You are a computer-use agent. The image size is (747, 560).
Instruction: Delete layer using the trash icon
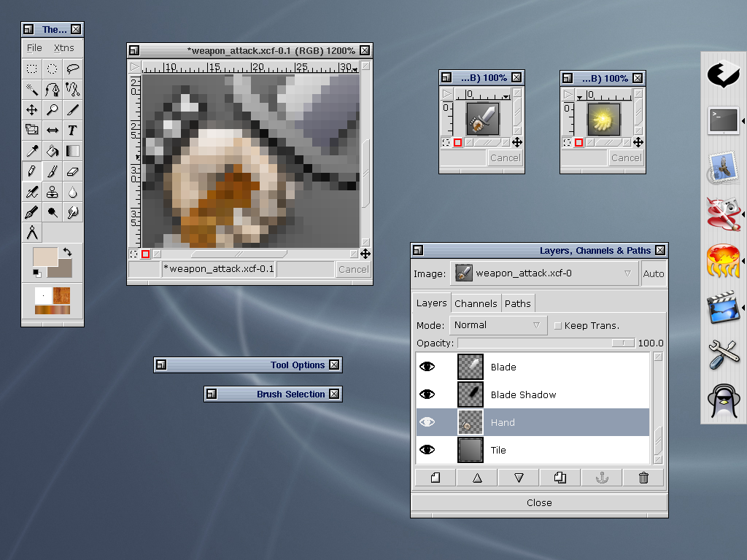click(643, 478)
